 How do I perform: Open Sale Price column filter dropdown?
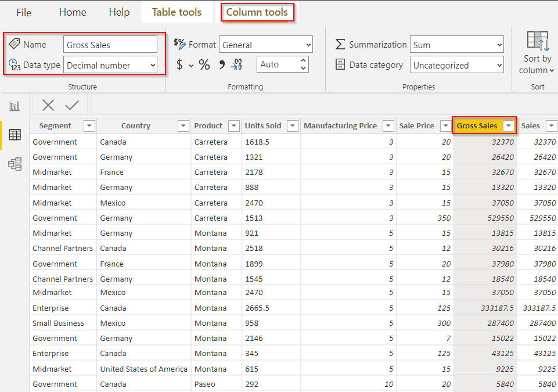tap(445, 126)
